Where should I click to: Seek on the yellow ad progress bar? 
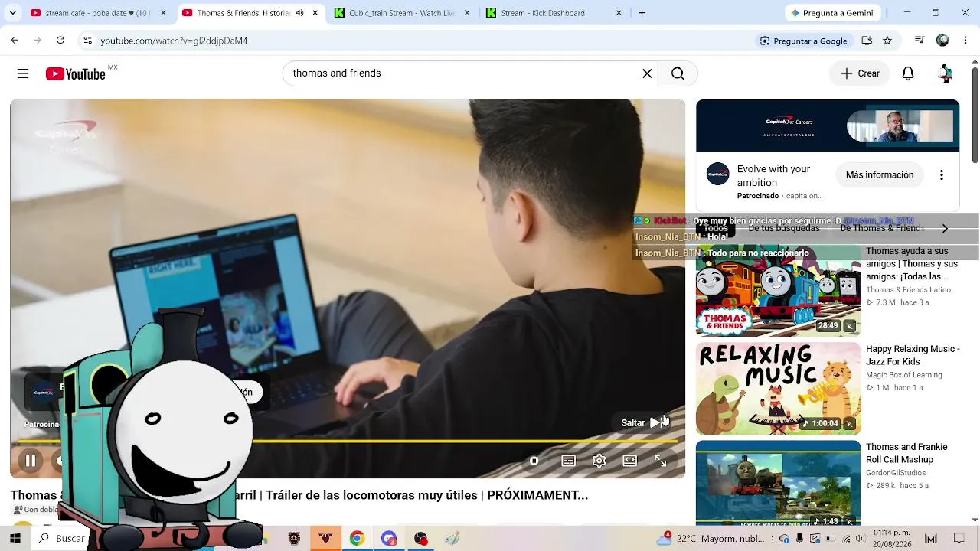tap(348, 441)
